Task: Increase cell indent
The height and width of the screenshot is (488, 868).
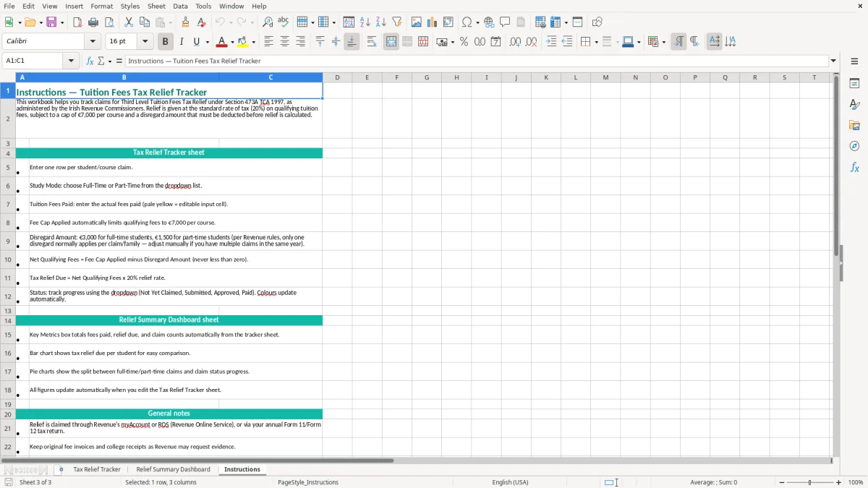Action: (x=551, y=42)
